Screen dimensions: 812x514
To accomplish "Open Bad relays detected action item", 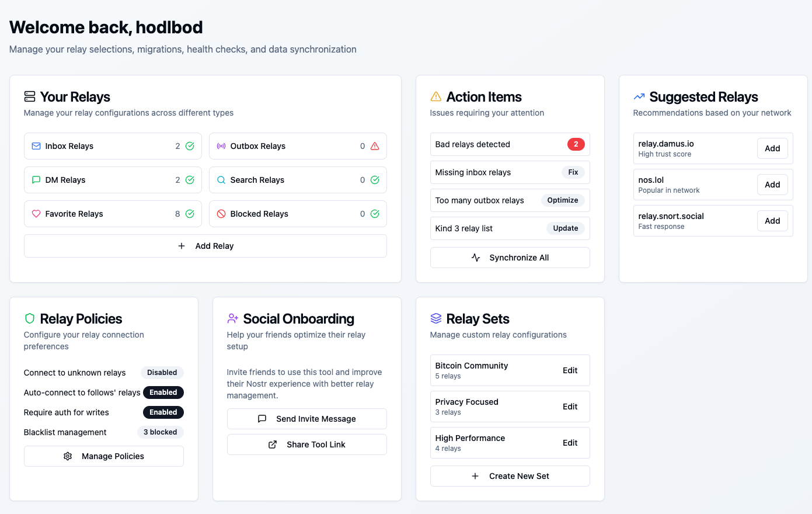I will coord(510,144).
